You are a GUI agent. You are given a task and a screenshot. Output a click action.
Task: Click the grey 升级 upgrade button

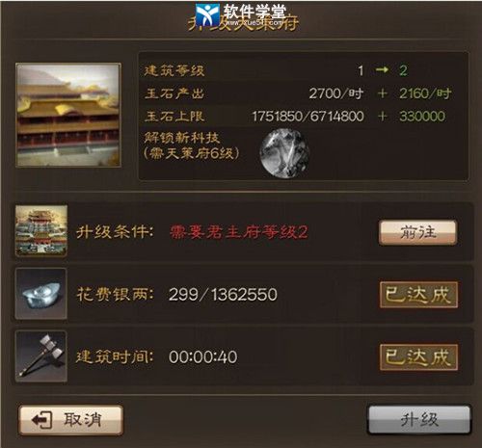tap(419, 419)
